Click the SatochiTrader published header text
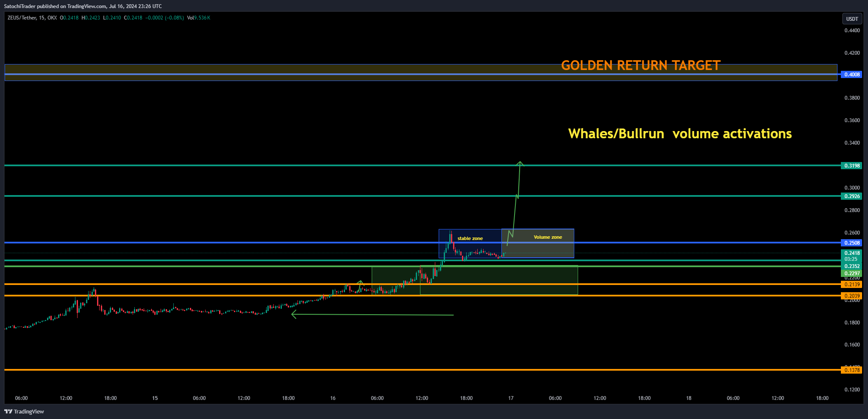868x419 pixels. point(83,6)
